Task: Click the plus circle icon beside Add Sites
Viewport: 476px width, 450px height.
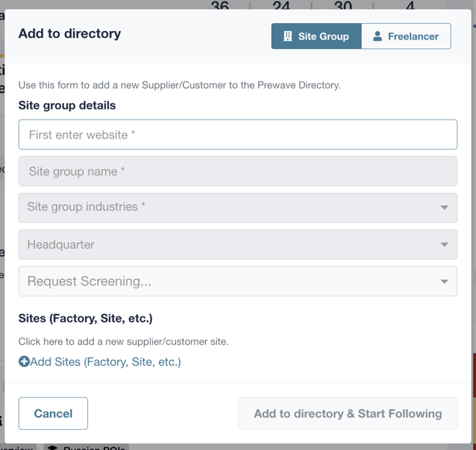Action: (24, 361)
